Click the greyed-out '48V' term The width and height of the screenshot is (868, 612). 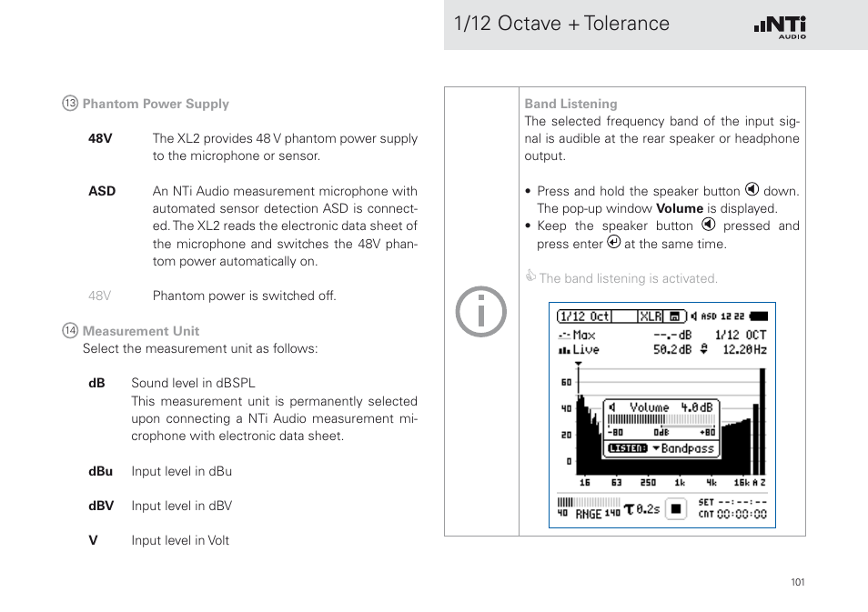100,296
